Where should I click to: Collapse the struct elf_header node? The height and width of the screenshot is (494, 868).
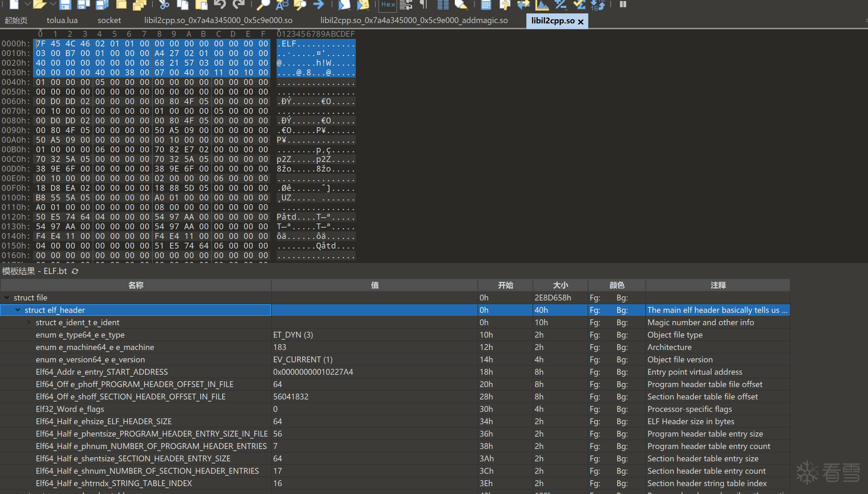[x=18, y=310]
